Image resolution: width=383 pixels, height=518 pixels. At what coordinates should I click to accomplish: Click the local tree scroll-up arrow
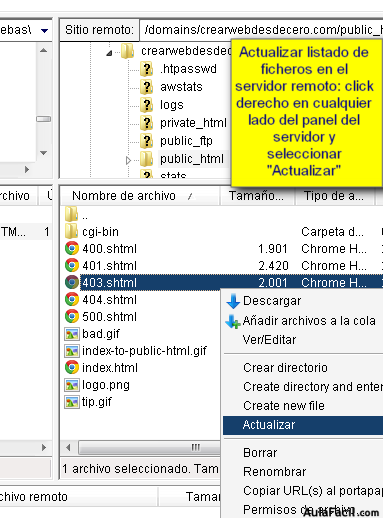point(43,51)
